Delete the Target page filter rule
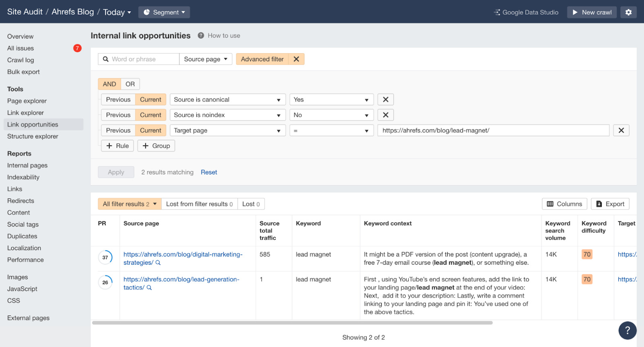Screen dimensions: 644x347 (621, 130)
